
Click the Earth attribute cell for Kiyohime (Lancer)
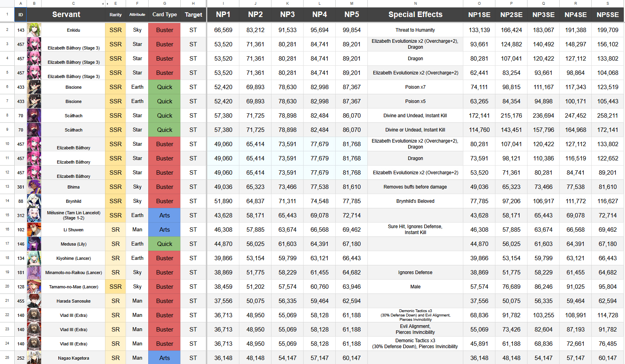point(137,258)
